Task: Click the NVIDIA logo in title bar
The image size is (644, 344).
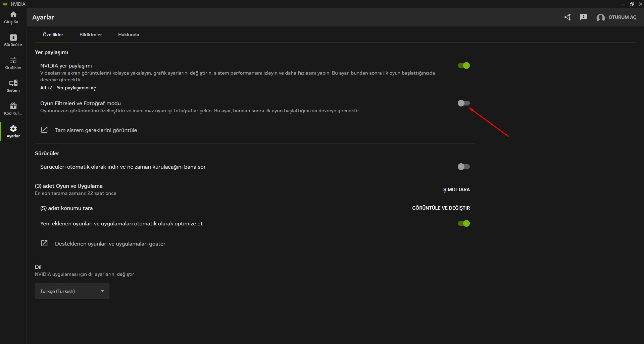Action: click(5, 4)
